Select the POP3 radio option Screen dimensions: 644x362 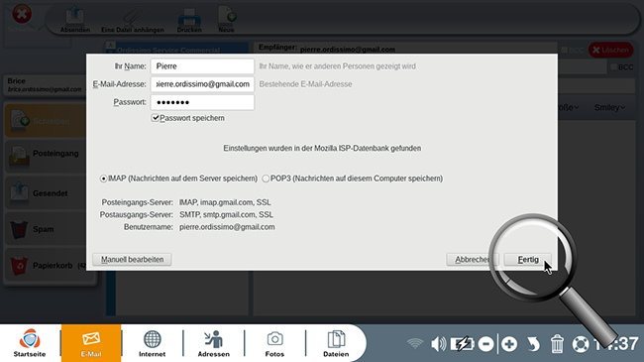266,179
